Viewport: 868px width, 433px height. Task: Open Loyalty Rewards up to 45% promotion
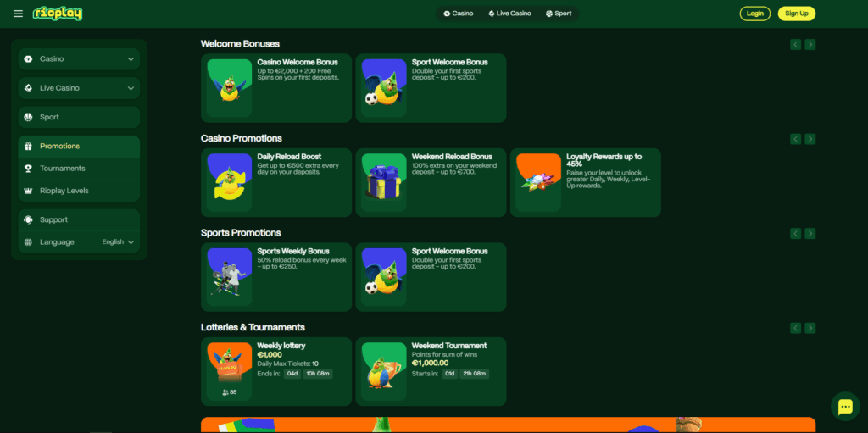point(604,160)
